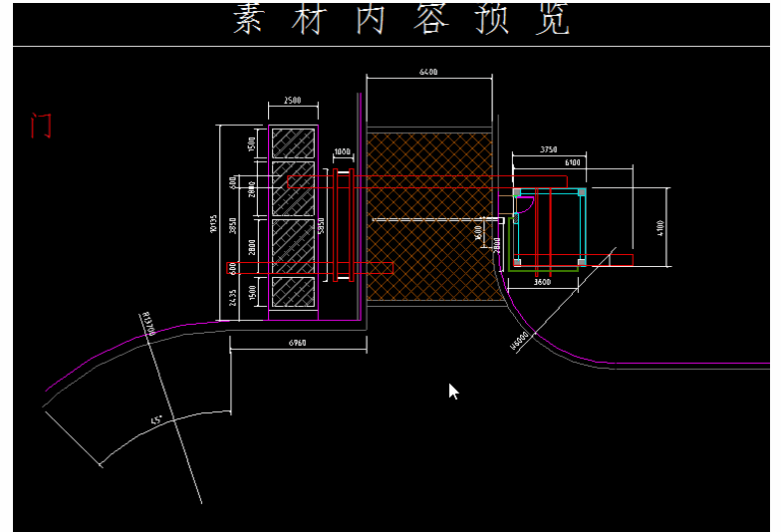The image size is (781, 532).
Task: Select the 5850 vertical dimension text
Action: (x=321, y=226)
